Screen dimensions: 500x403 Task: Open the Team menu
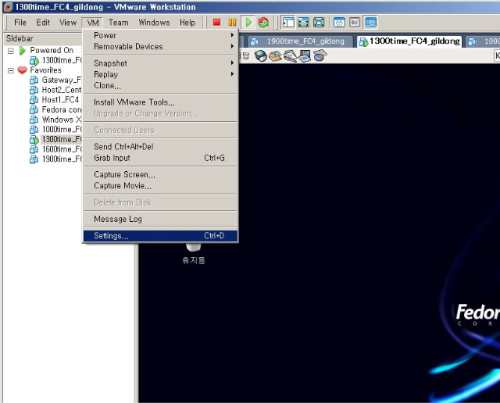tap(118, 22)
